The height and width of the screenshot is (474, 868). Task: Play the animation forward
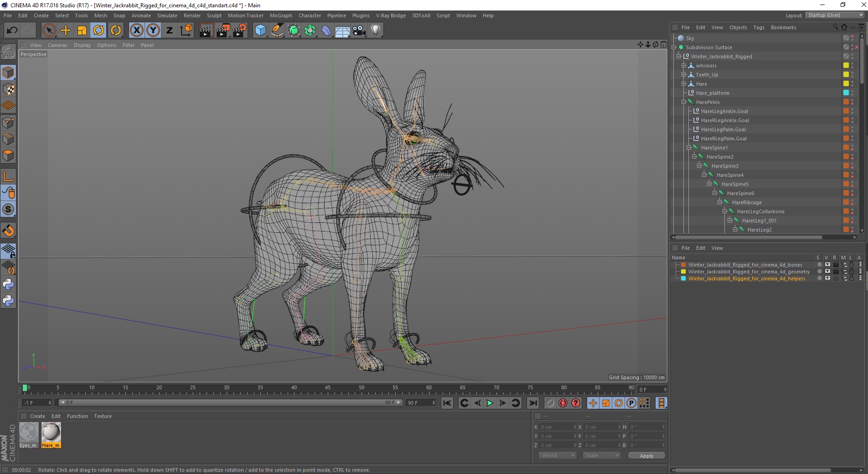coord(490,403)
